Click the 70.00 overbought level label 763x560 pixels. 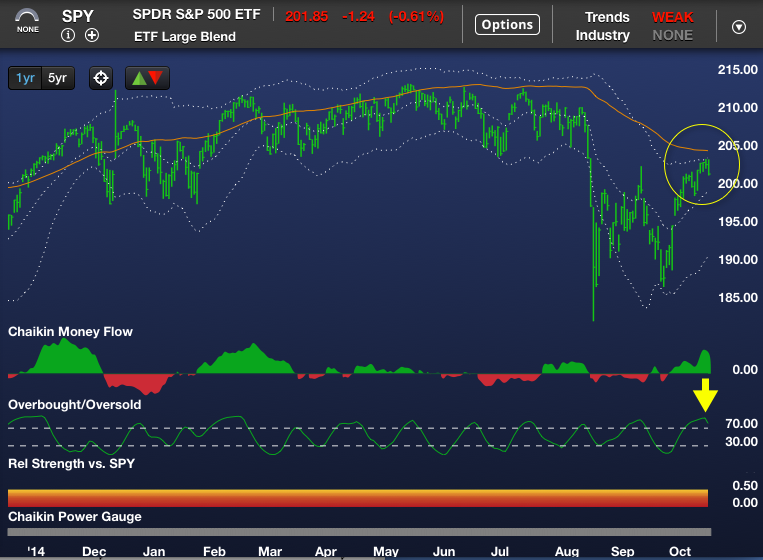741,424
